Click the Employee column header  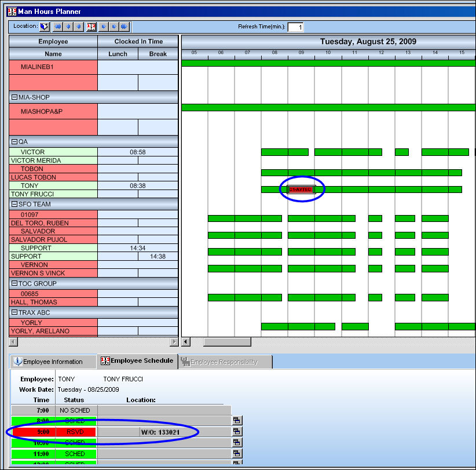click(x=53, y=41)
